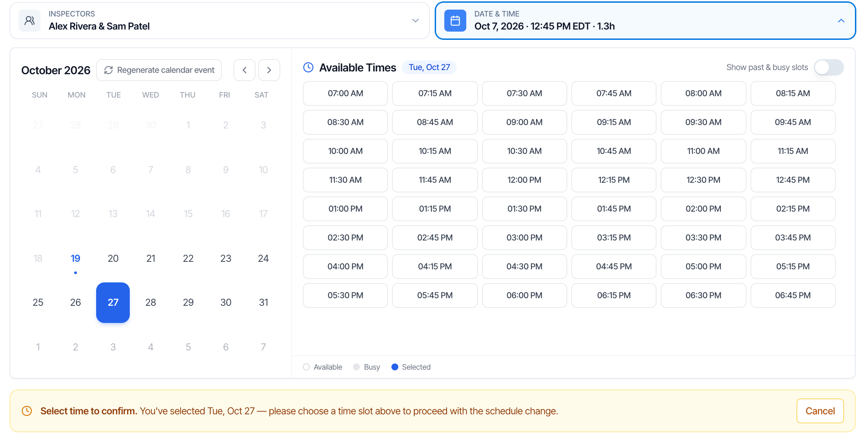Click the clock icon in the warning banner
Viewport: 868px width, 437px height.
[x=27, y=411]
